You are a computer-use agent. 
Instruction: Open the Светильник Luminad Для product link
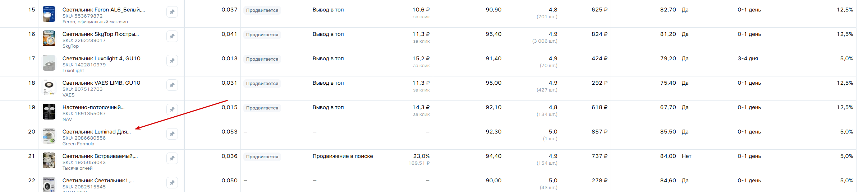point(97,132)
